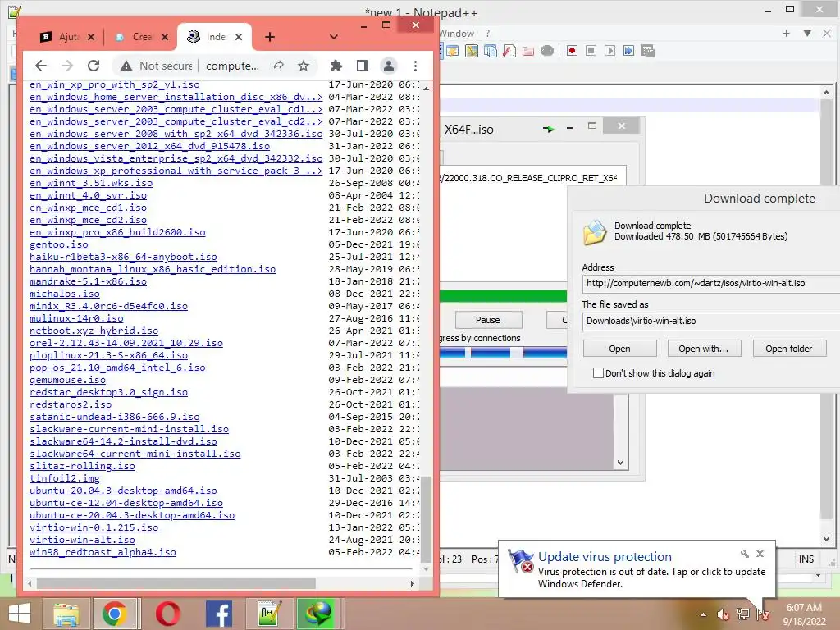This screenshot has width=840, height=630.
Task: Open the downloaded file
Action: (620, 349)
